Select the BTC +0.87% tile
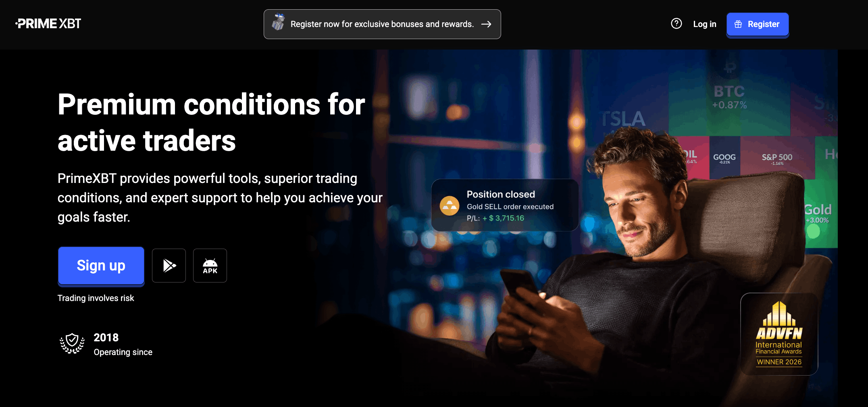The image size is (868, 407). point(729,98)
